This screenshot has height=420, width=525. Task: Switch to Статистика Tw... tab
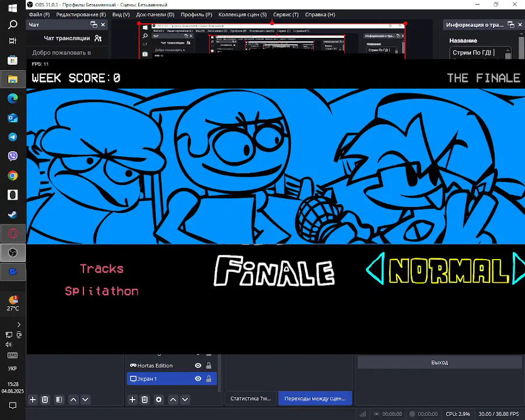pyautogui.click(x=251, y=398)
